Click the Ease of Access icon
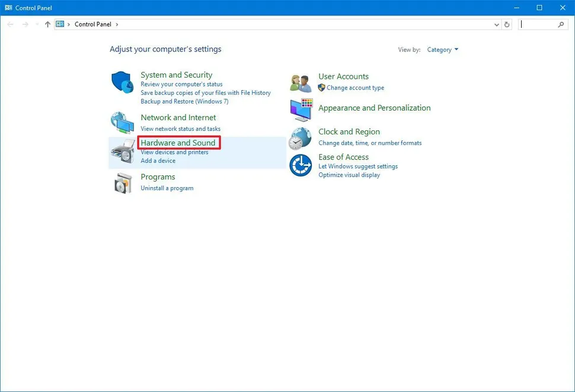This screenshot has width=575, height=392. point(300,165)
